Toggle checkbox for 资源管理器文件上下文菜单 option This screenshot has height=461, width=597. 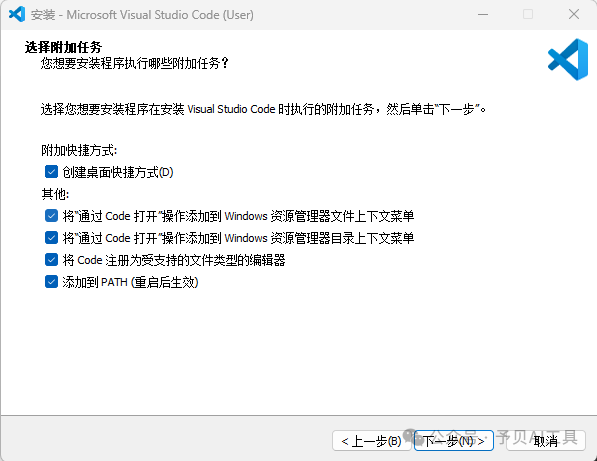[51, 216]
